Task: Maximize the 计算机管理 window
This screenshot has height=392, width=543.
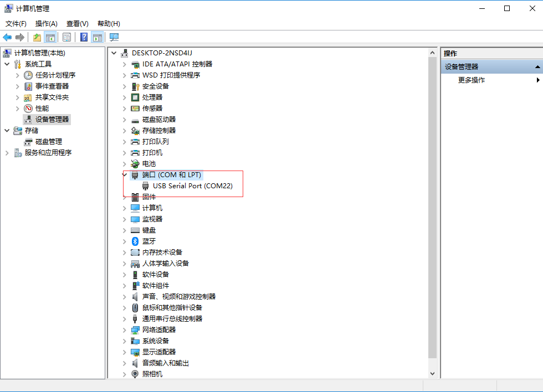Action: 507,8
